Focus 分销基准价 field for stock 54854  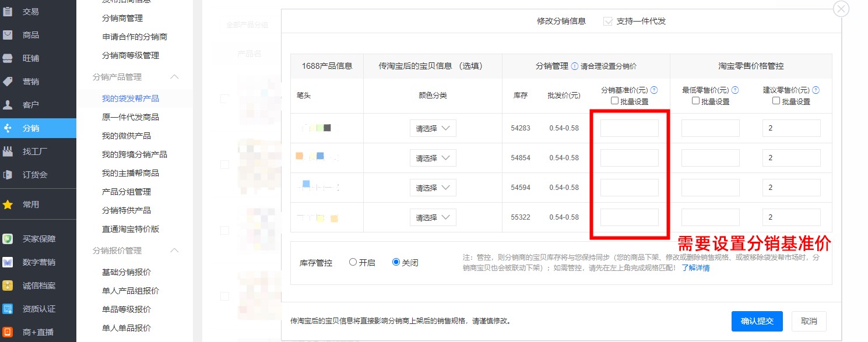tap(630, 158)
